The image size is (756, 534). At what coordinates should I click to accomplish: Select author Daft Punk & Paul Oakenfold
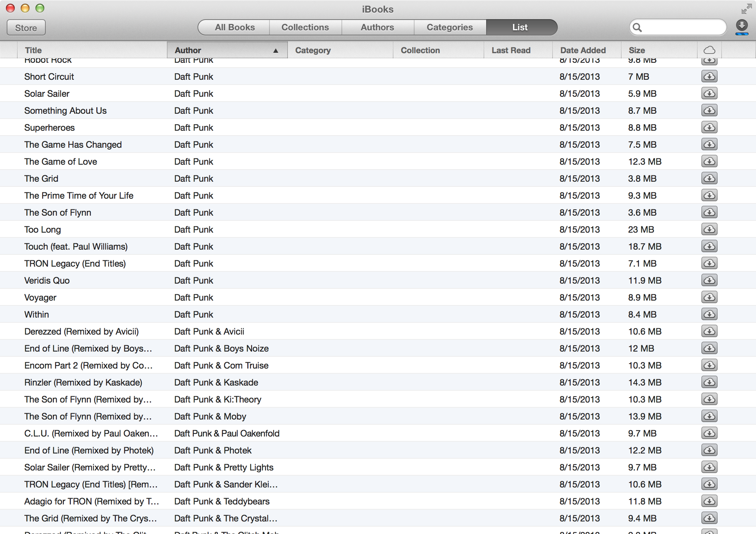coord(227,433)
